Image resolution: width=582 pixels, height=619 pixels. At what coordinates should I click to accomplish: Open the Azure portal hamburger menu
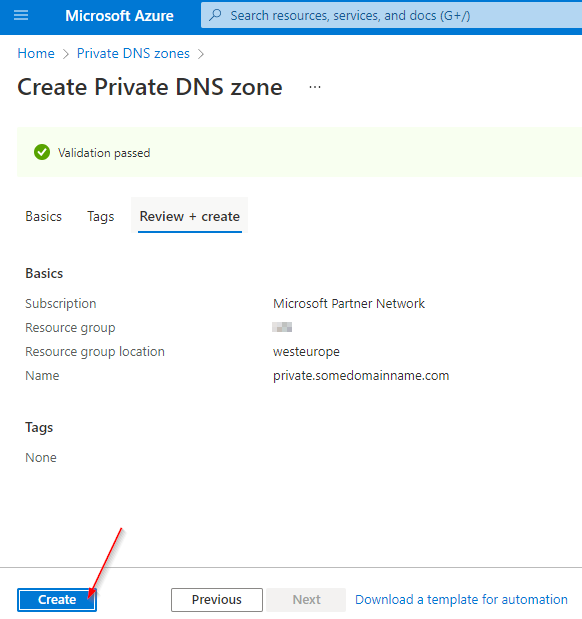click(x=21, y=15)
